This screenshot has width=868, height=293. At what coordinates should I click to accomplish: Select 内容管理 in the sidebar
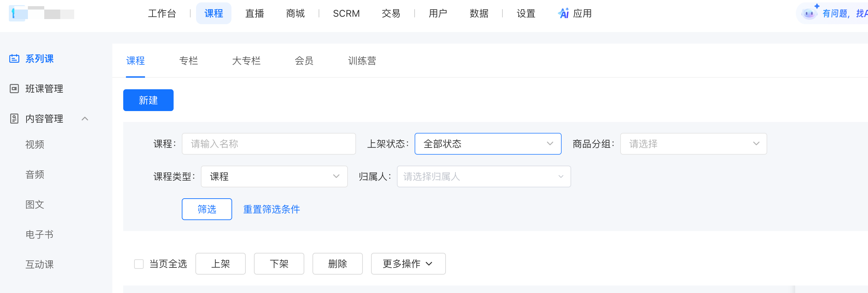point(44,119)
